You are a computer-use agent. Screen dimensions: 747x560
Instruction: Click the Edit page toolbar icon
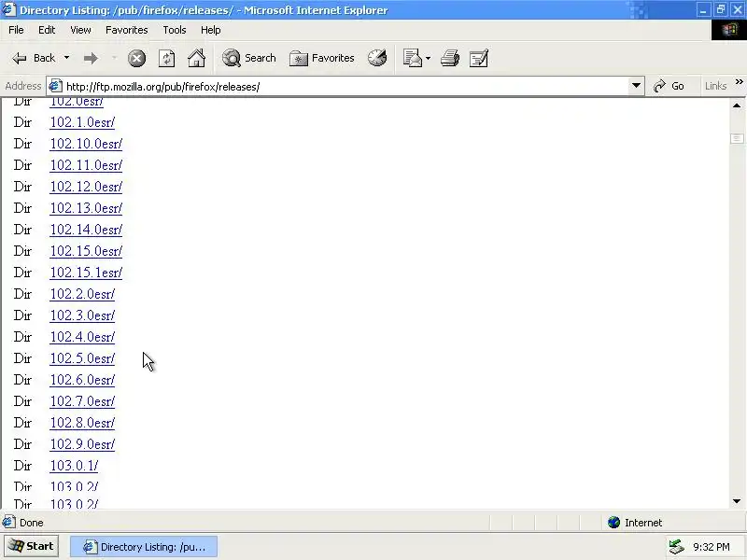point(479,58)
